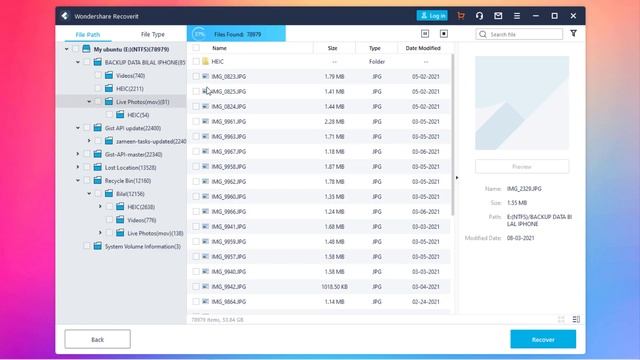640x360 pixels.
Task: Click My ubuntu drive icon in tree
Action: click(86, 49)
